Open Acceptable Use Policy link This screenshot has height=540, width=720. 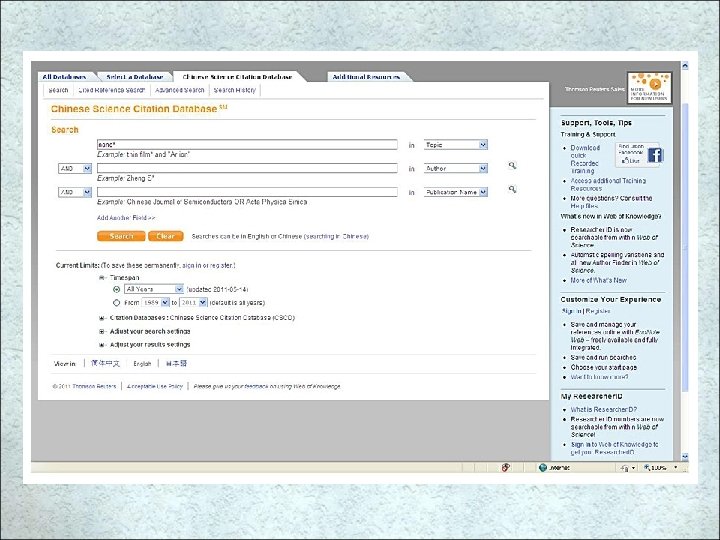pyautogui.click(x=155, y=386)
